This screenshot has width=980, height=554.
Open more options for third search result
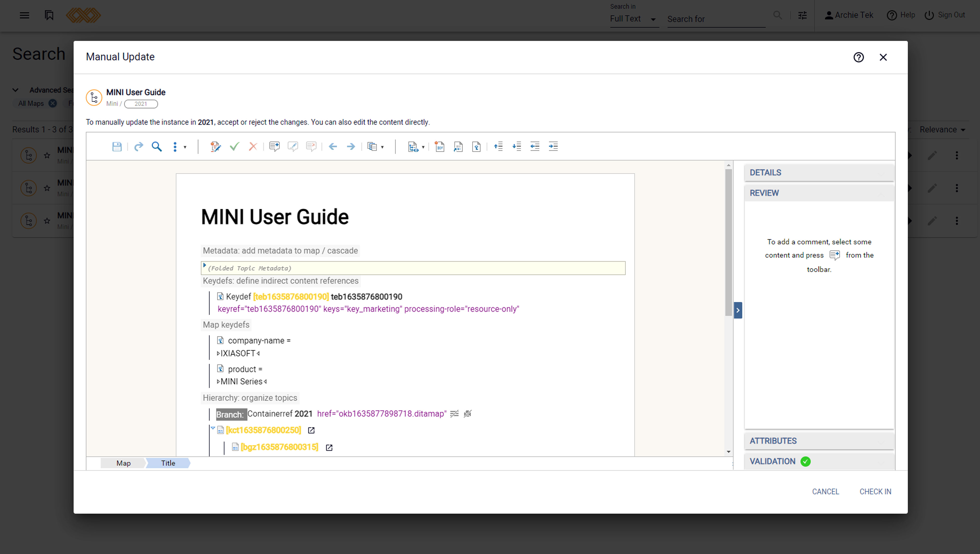[956, 221]
